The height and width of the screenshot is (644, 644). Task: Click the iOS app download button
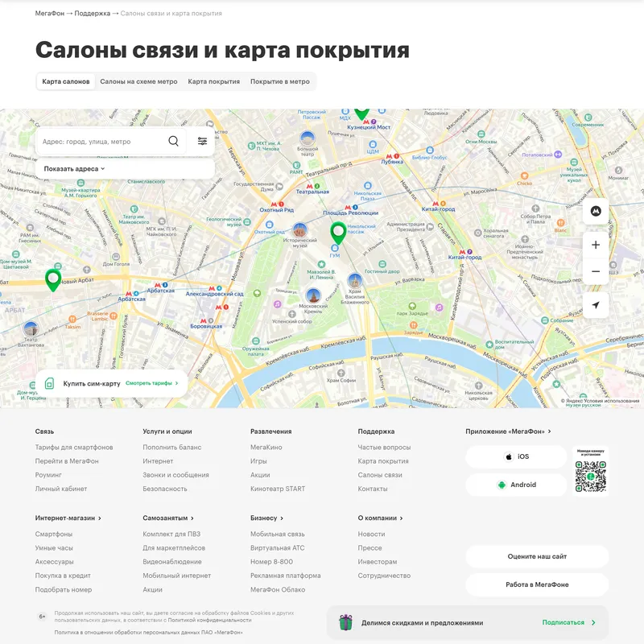(515, 456)
